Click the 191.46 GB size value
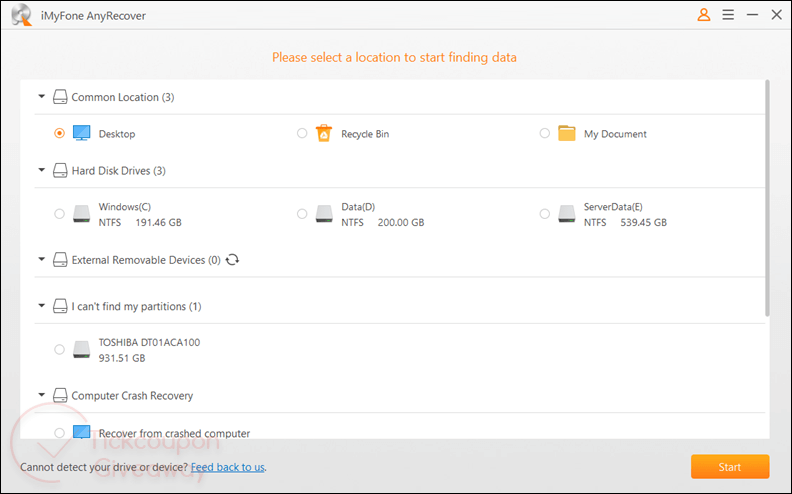 [x=159, y=222]
